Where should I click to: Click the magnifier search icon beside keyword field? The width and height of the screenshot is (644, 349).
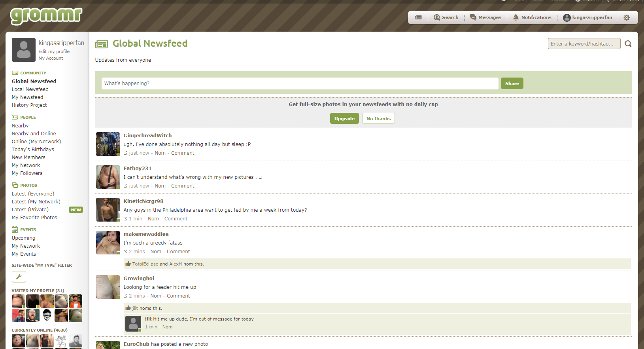pyautogui.click(x=628, y=44)
